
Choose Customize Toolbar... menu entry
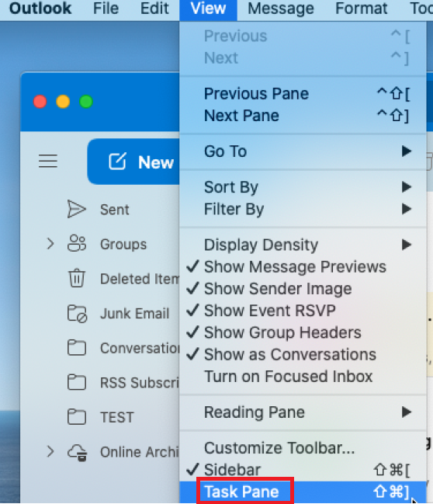[x=303, y=448]
